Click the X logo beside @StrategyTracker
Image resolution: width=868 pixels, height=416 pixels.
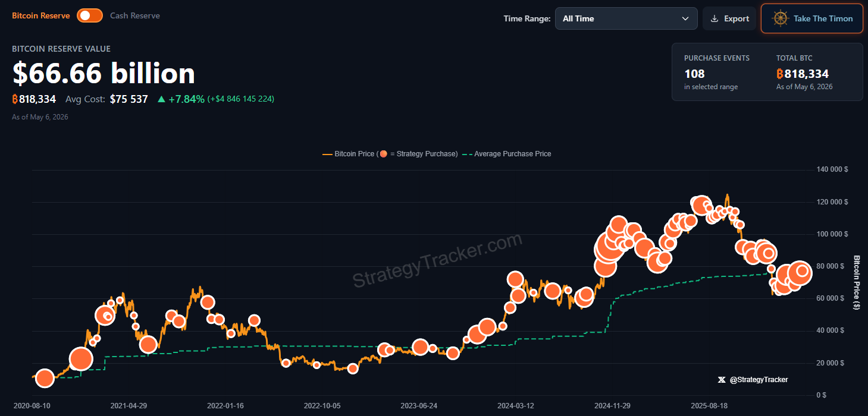coord(722,380)
